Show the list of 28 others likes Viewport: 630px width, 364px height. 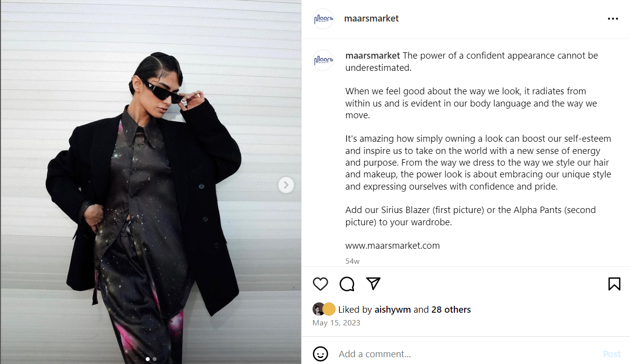coord(451,309)
